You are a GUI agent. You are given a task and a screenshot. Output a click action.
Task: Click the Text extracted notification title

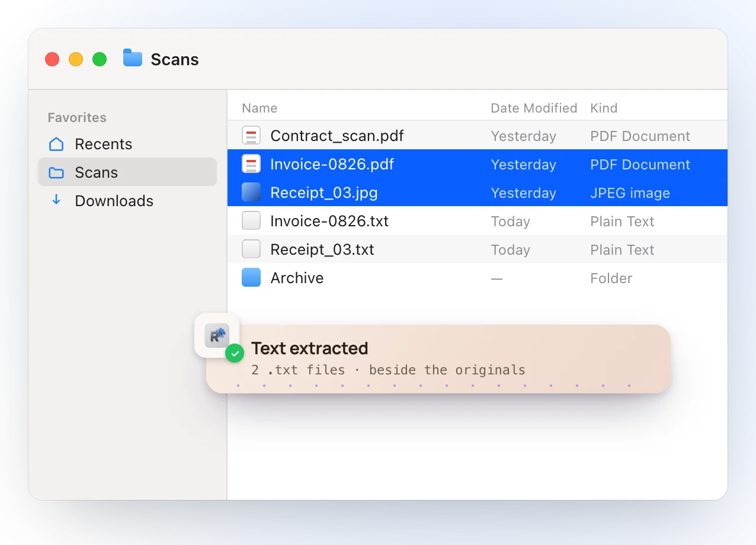309,348
